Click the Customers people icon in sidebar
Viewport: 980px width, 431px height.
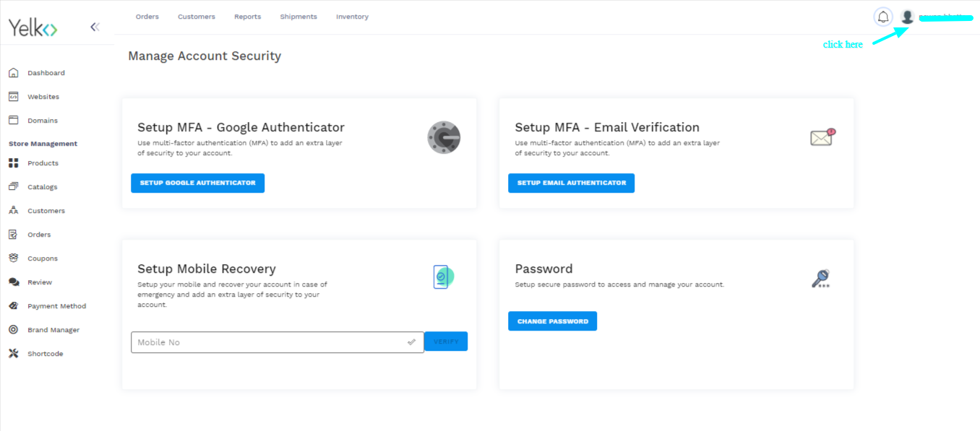tap(13, 211)
